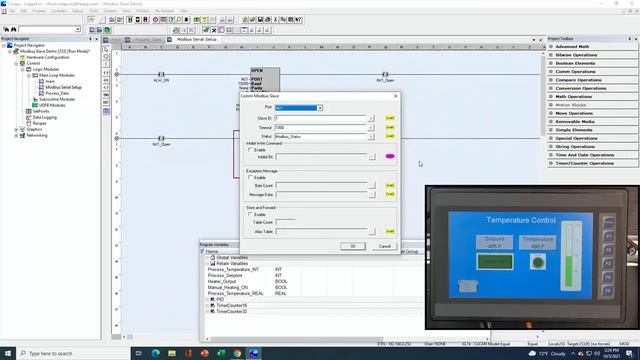
Task: Open SetPoints in Project Navigator
Action: pyautogui.click(x=41, y=111)
